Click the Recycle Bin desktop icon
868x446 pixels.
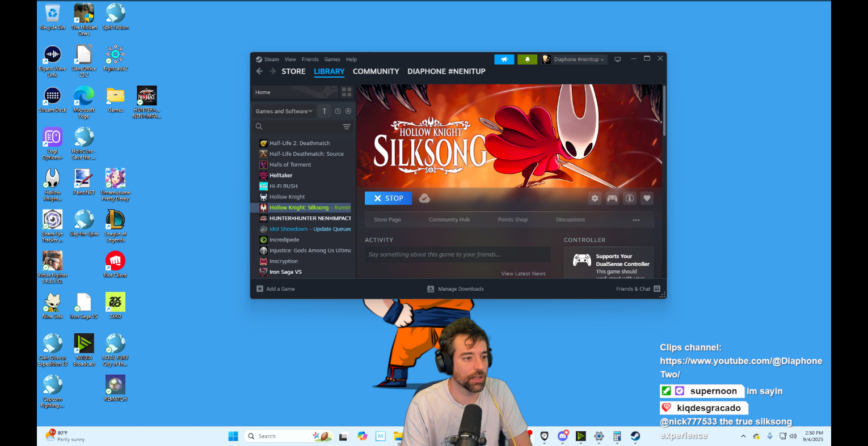[53, 16]
